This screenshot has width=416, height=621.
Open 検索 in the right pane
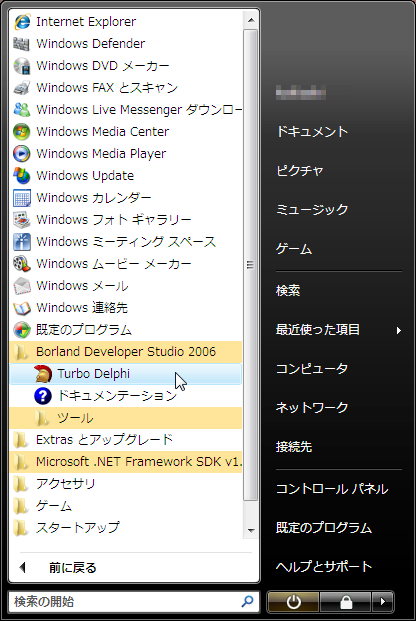pyautogui.click(x=288, y=291)
